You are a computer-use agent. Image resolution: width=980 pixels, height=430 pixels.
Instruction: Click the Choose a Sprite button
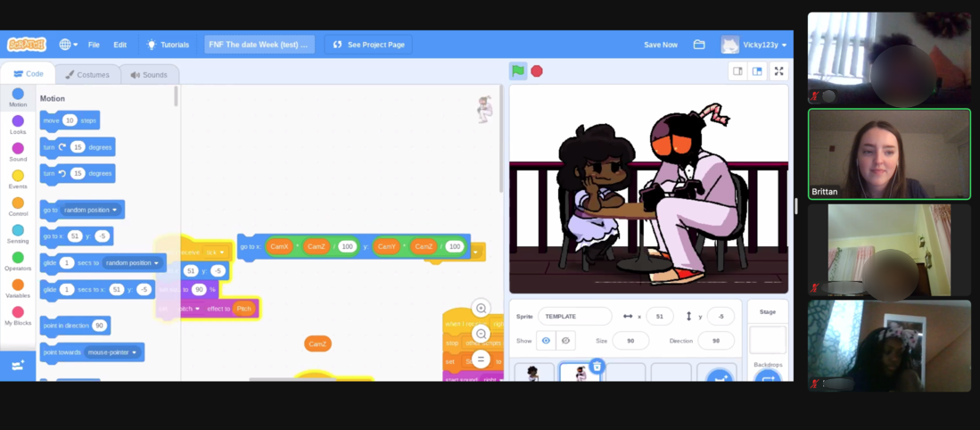719,376
